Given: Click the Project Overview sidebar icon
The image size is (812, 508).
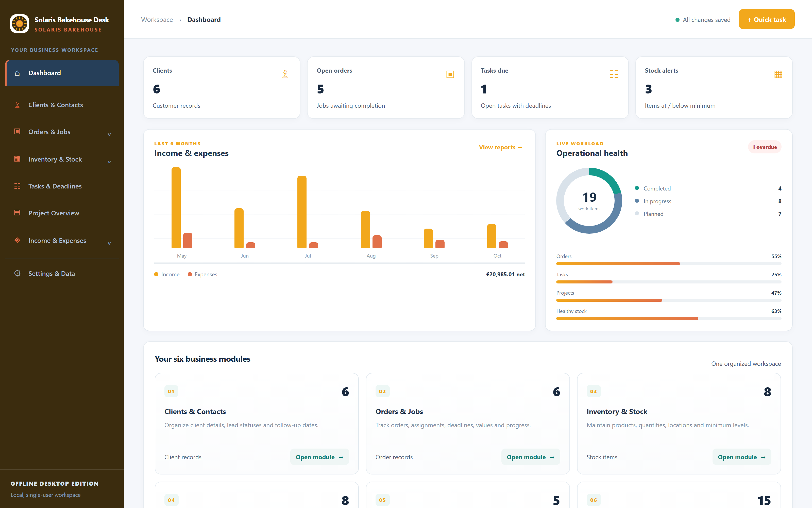Looking at the screenshot, I should (x=18, y=213).
